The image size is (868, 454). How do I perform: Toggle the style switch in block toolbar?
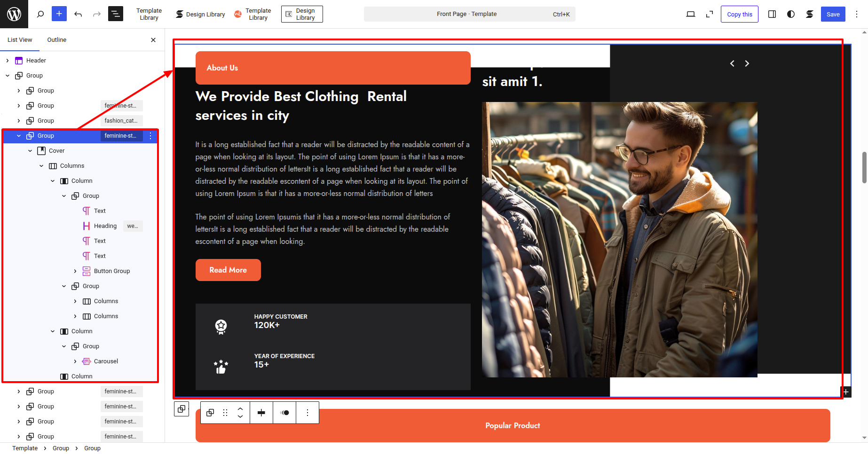point(284,413)
